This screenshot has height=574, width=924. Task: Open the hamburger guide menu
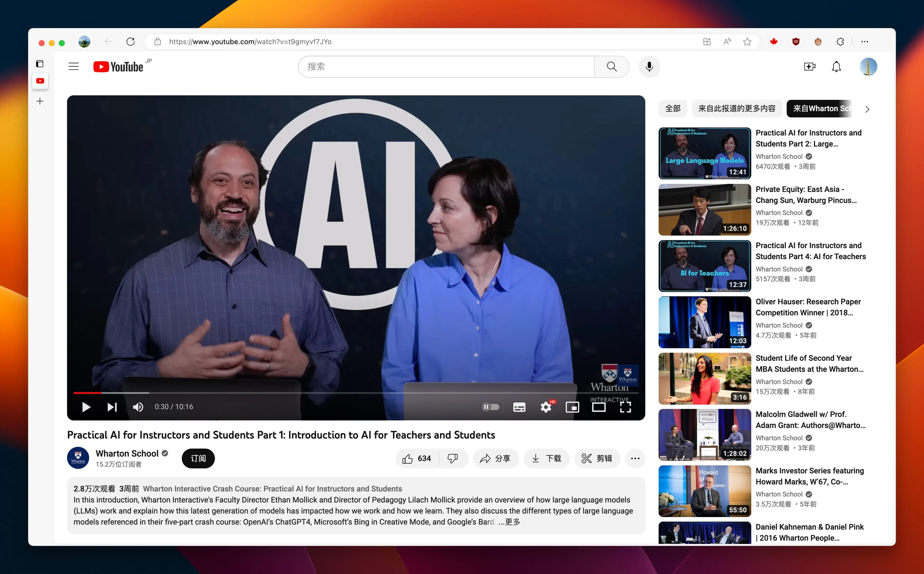(x=74, y=67)
